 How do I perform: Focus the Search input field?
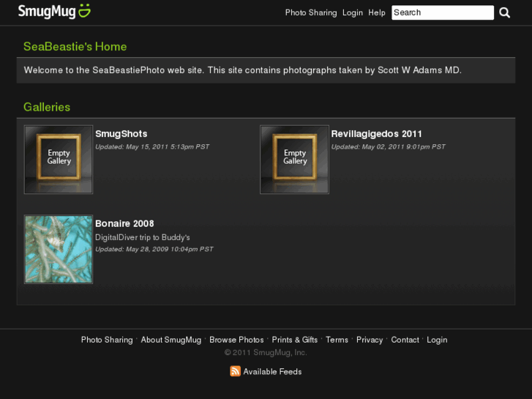point(443,12)
